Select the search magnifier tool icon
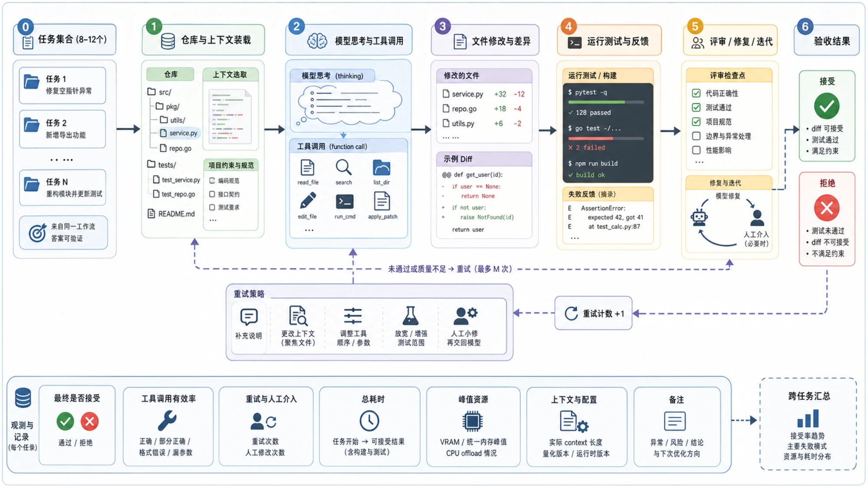868x488 pixels. tap(343, 167)
